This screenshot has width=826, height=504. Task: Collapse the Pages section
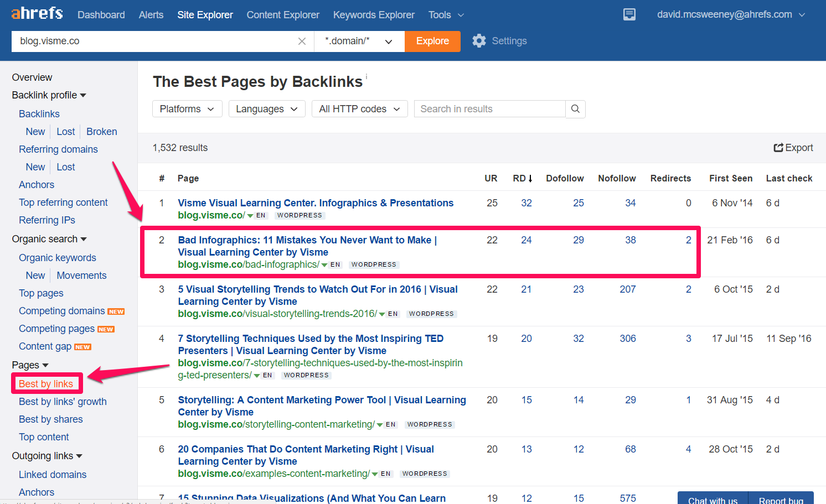30,365
